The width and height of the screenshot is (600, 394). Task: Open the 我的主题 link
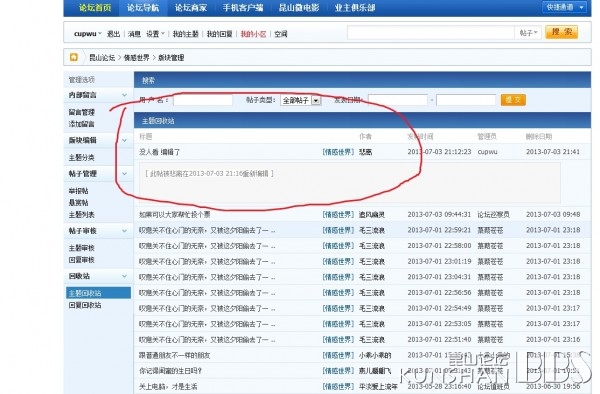[x=186, y=34]
